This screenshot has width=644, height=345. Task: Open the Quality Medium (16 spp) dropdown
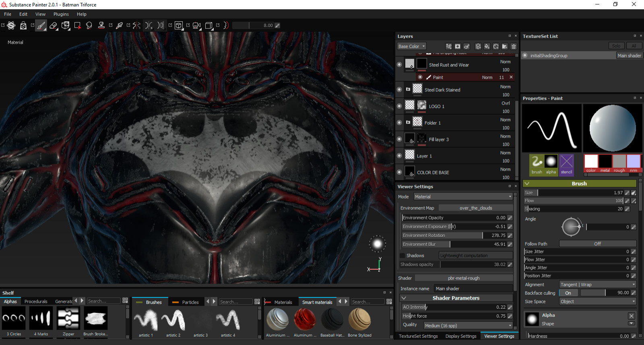tap(468, 326)
